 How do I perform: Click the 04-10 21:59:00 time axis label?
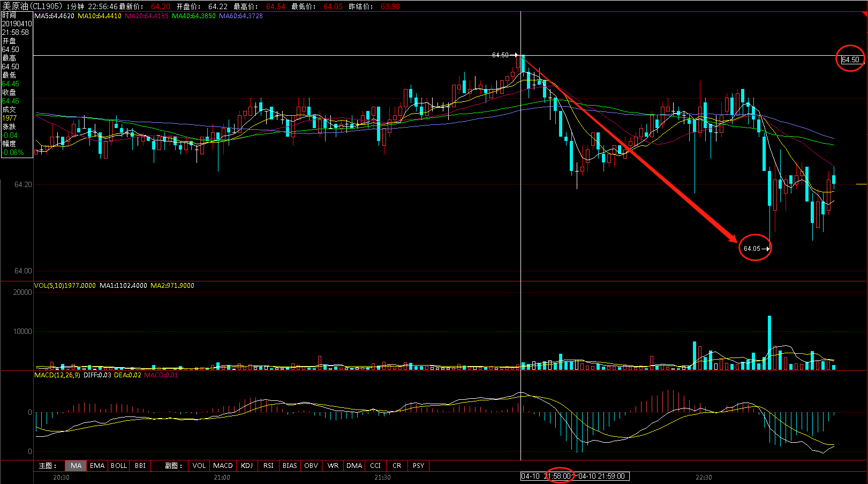pos(602,476)
